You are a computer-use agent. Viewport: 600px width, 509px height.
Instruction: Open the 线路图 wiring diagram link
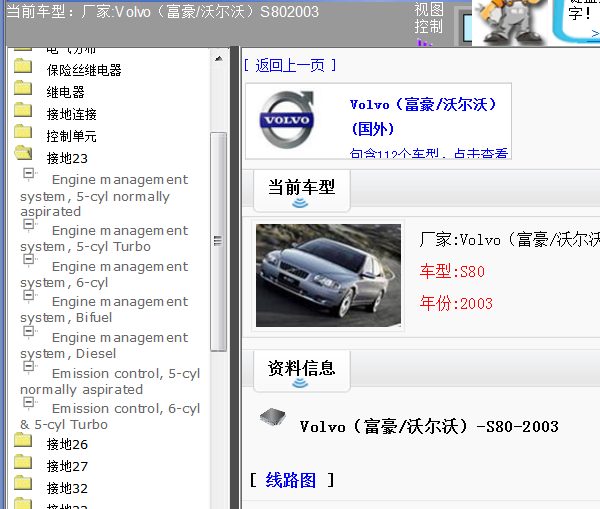click(291, 480)
